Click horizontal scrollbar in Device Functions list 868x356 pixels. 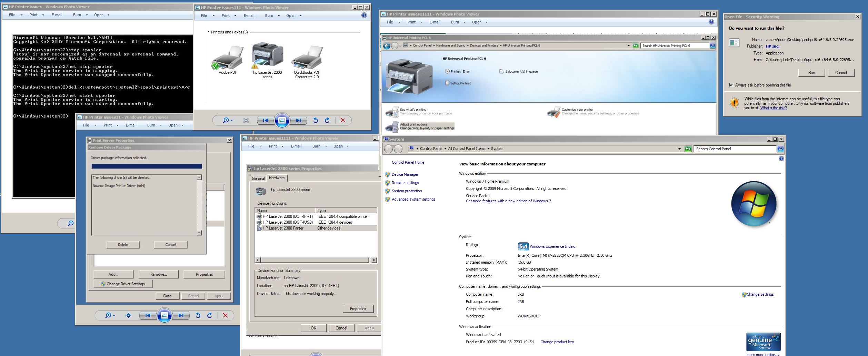coord(316,260)
